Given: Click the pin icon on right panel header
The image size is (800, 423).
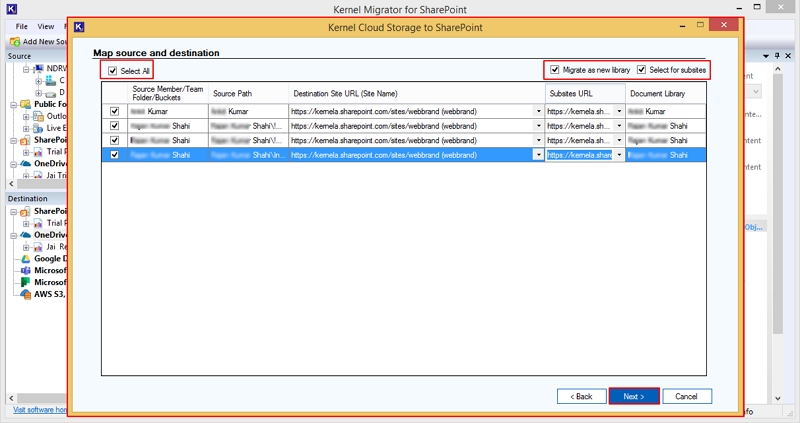Looking at the screenshot, I should click(x=777, y=56).
